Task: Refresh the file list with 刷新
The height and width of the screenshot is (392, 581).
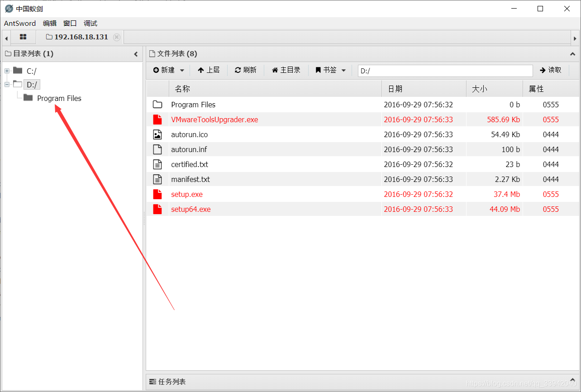Action: 246,70
